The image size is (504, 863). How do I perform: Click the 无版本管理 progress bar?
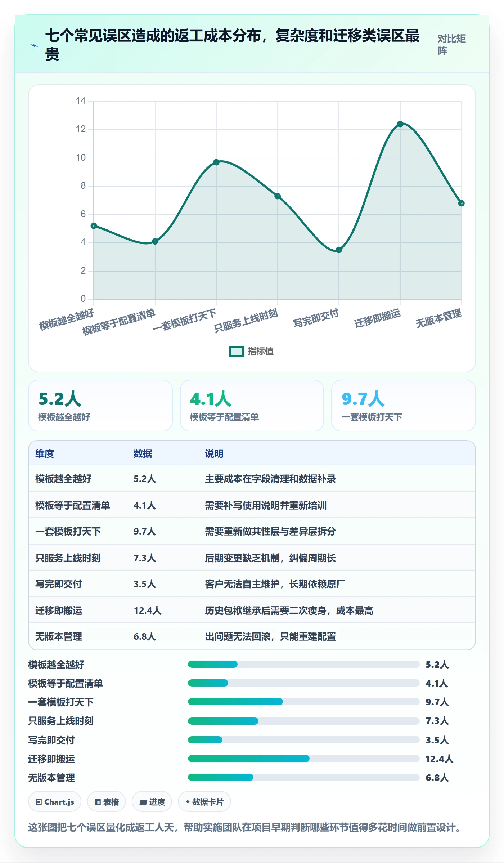click(303, 777)
